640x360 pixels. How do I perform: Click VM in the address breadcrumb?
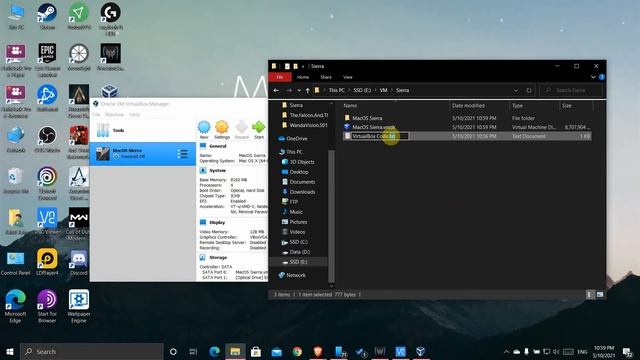(383, 90)
